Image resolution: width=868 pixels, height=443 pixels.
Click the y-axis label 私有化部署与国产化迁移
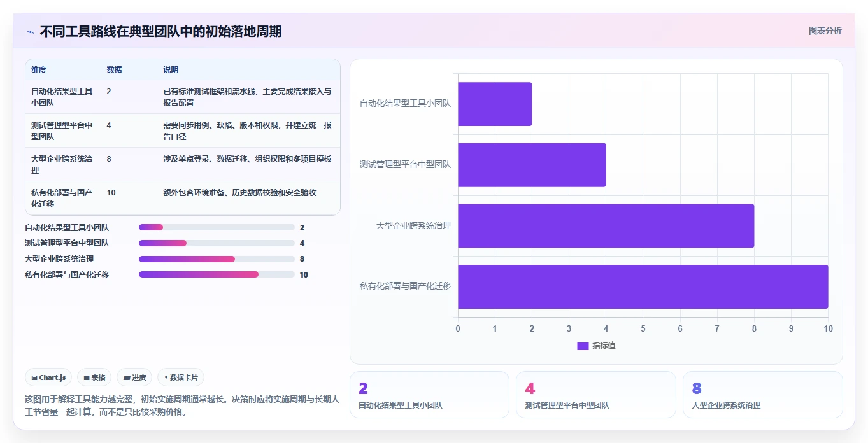coord(405,286)
